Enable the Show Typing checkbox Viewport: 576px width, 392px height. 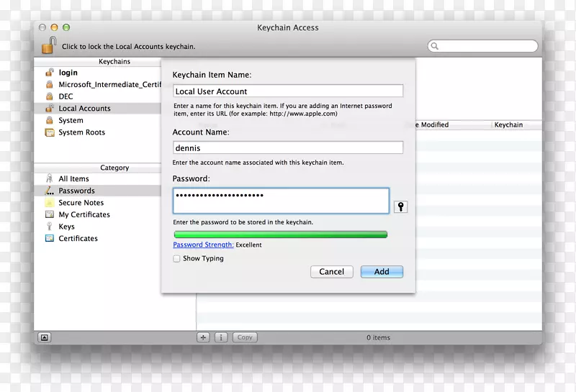tap(177, 259)
